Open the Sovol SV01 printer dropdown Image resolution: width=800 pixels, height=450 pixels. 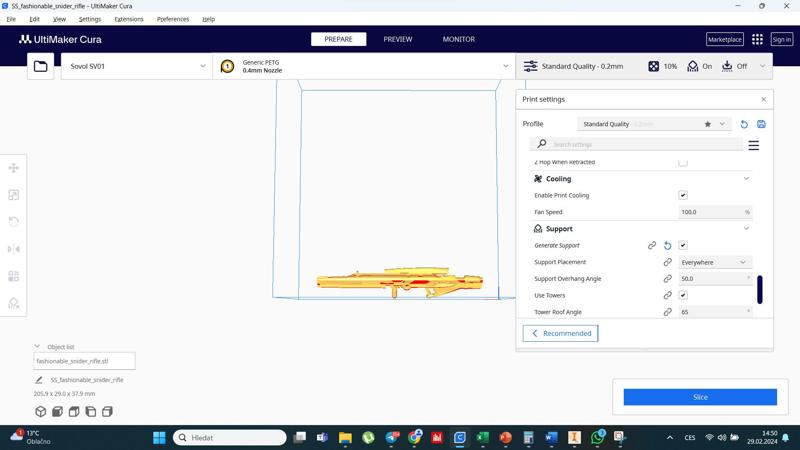(x=137, y=66)
